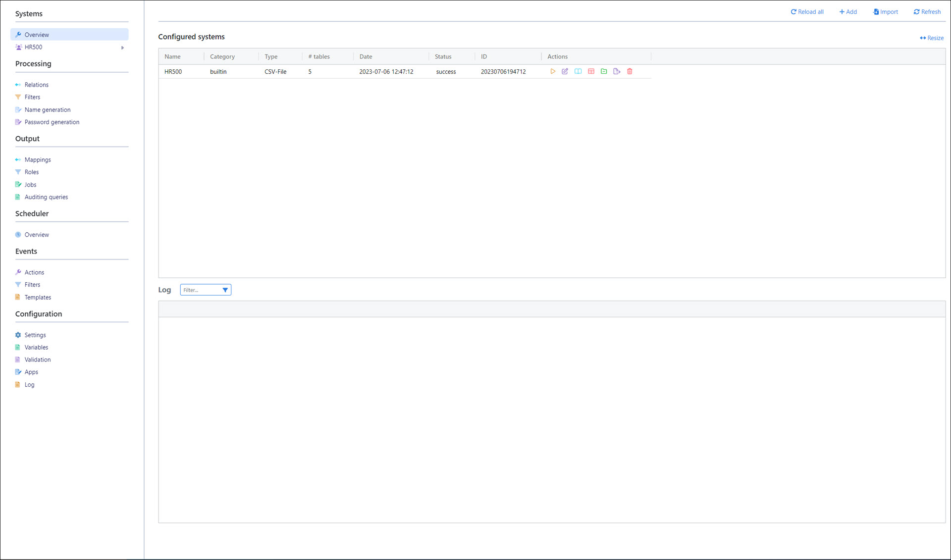Open Scheduler Overview item
The width and height of the screenshot is (951, 560).
(x=37, y=235)
